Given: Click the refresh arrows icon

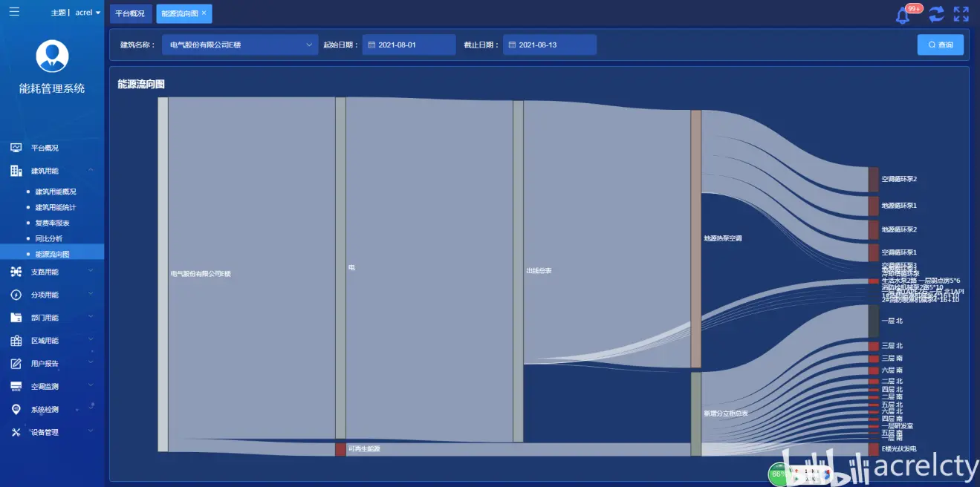Looking at the screenshot, I should (936, 13).
